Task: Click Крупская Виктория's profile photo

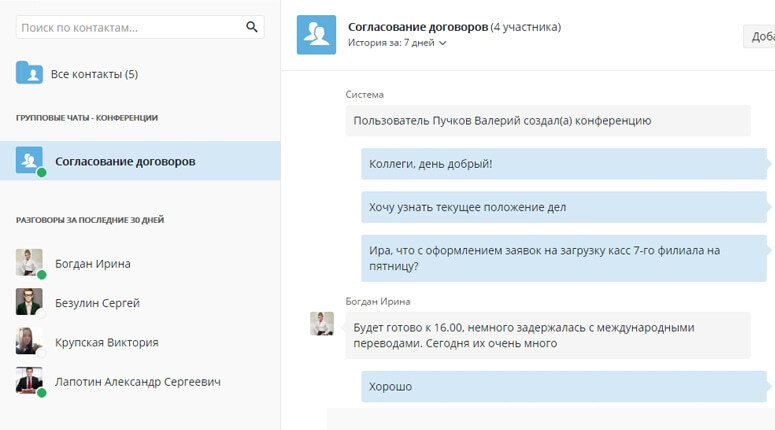Action: point(29,341)
